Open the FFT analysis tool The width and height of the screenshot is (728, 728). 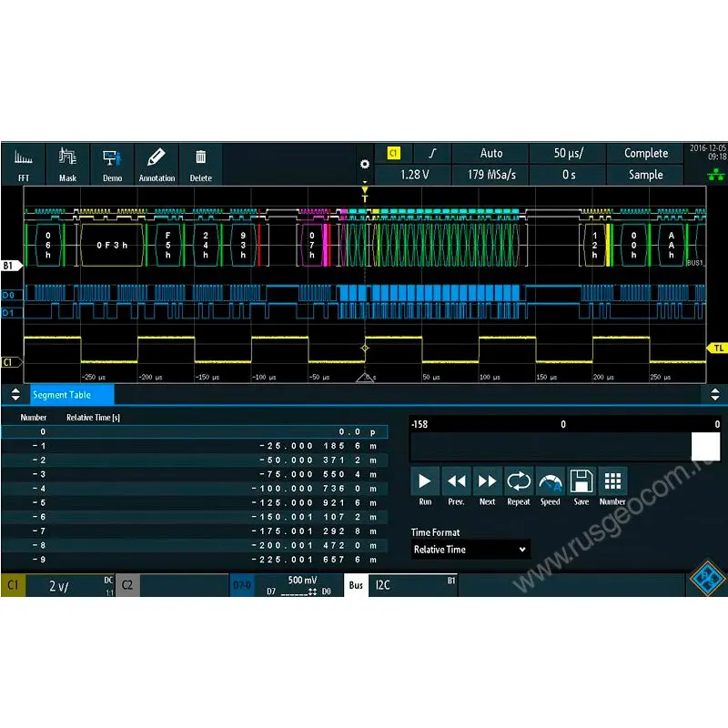(24, 164)
